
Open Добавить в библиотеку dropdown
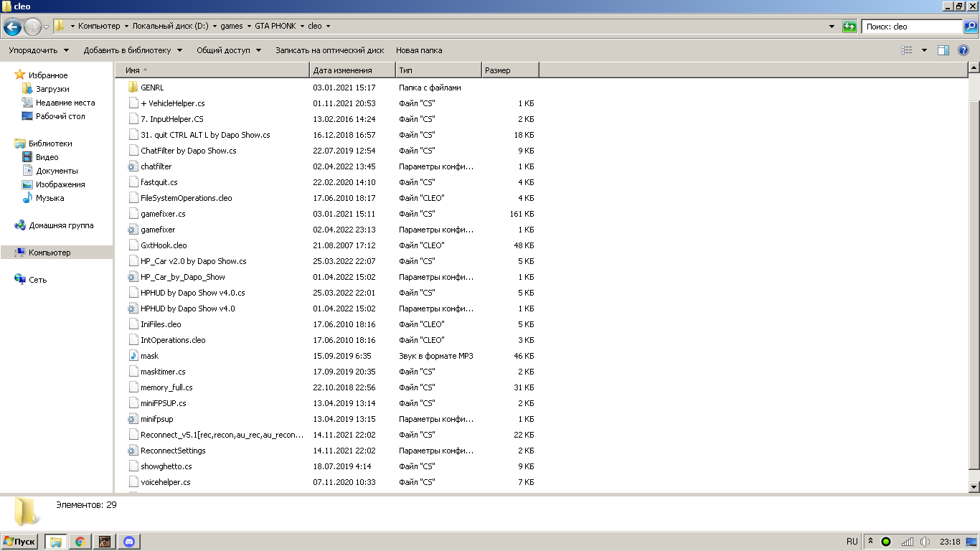[133, 50]
